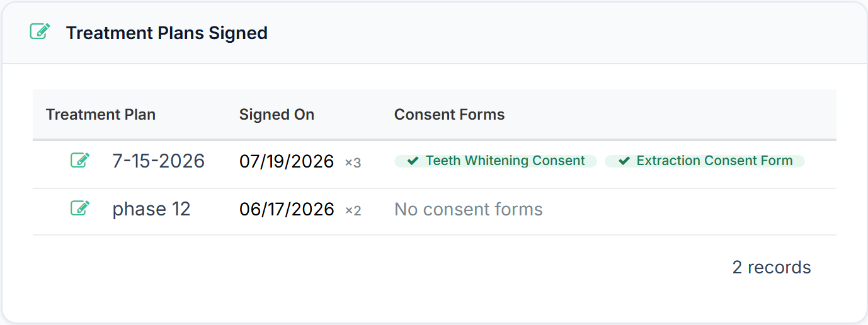Open the Extraction Consent Form badge
Screen dimensions: 868x325
(705, 161)
